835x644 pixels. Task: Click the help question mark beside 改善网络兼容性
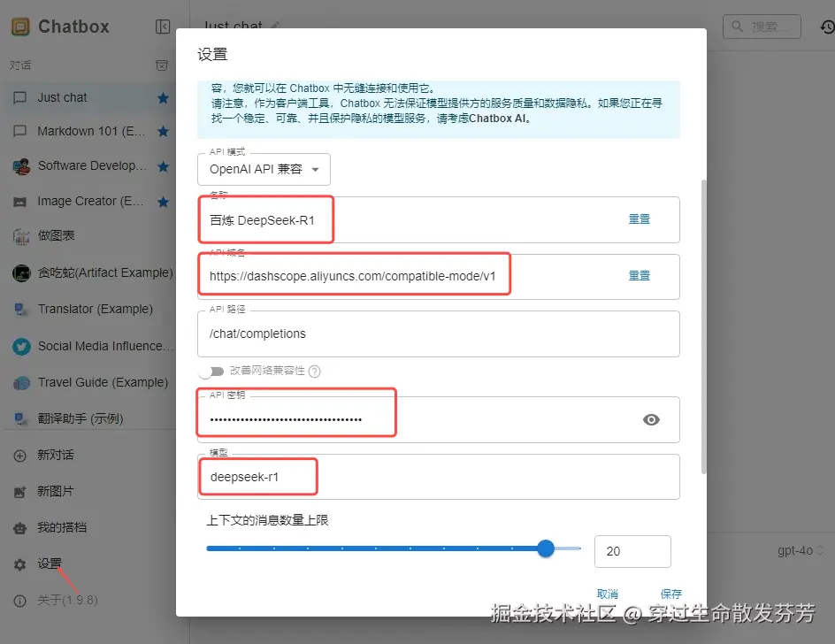(x=315, y=372)
